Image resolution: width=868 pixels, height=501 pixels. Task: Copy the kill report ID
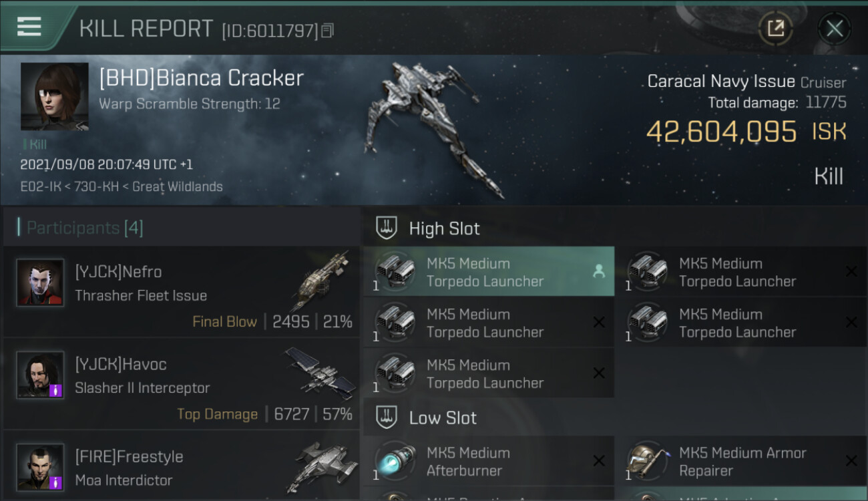coord(327,31)
